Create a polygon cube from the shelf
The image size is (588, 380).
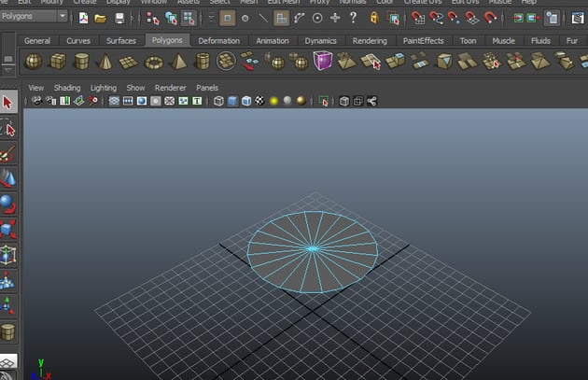pos(58,62)
